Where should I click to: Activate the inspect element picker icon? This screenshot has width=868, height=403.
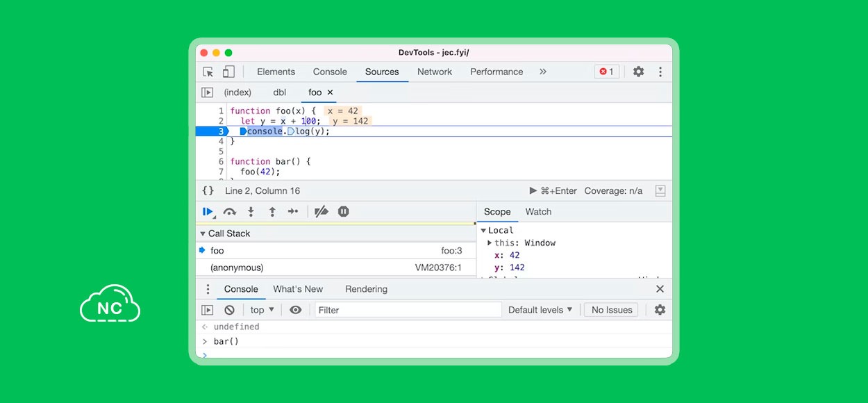[x=208, y=72]
